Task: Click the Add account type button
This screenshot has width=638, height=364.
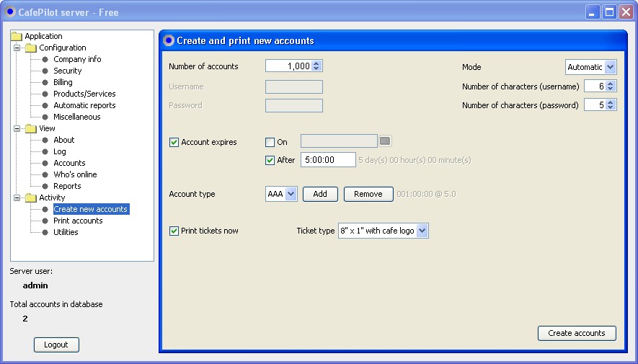Action: tap(320, 194)
